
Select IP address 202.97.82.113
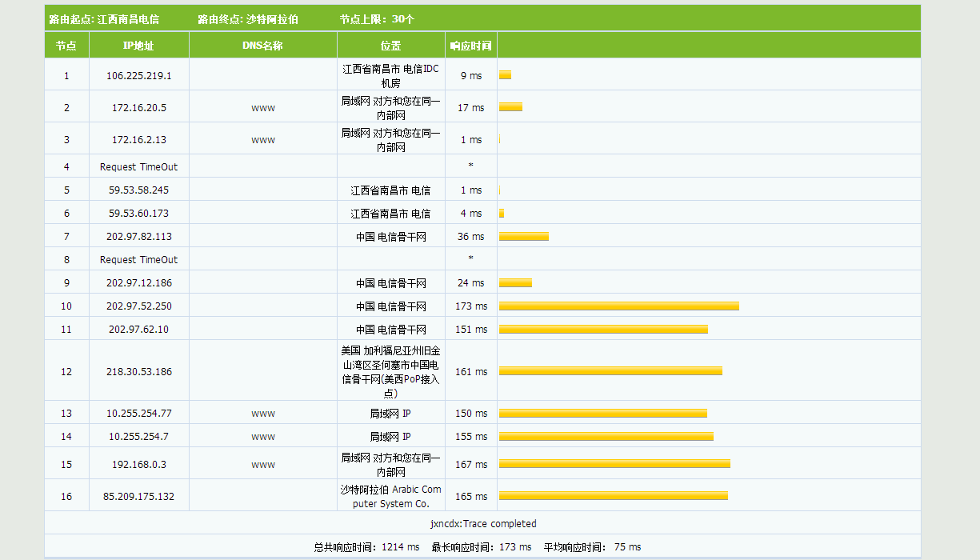coord(138,237)
